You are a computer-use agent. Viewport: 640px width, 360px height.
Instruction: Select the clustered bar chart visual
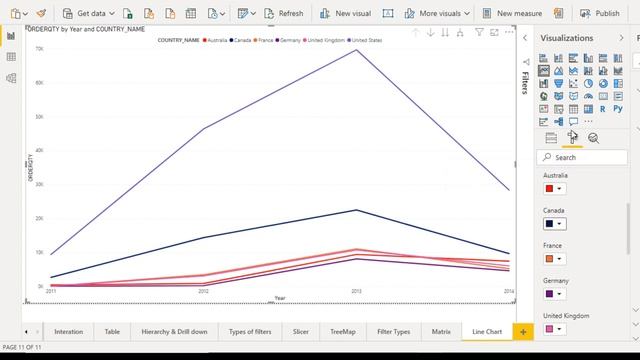(x=573, y=58)
